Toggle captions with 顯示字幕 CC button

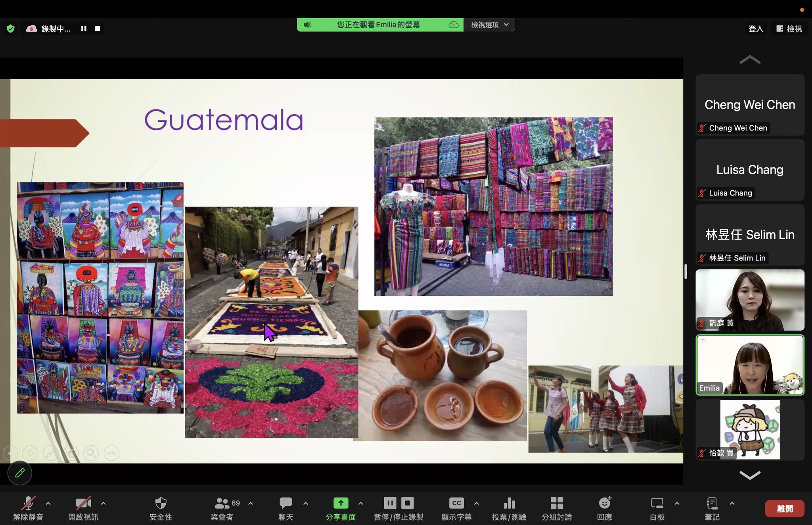point(456,508)
